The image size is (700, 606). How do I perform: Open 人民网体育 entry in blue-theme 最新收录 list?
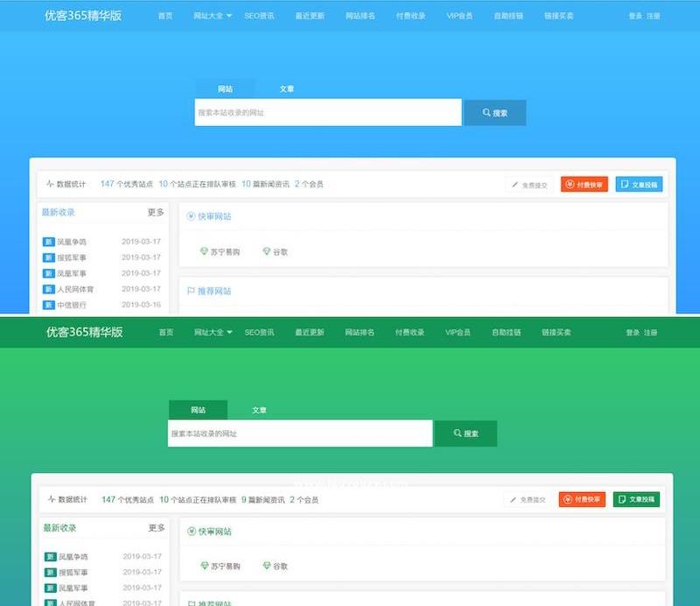pos(75,289)
